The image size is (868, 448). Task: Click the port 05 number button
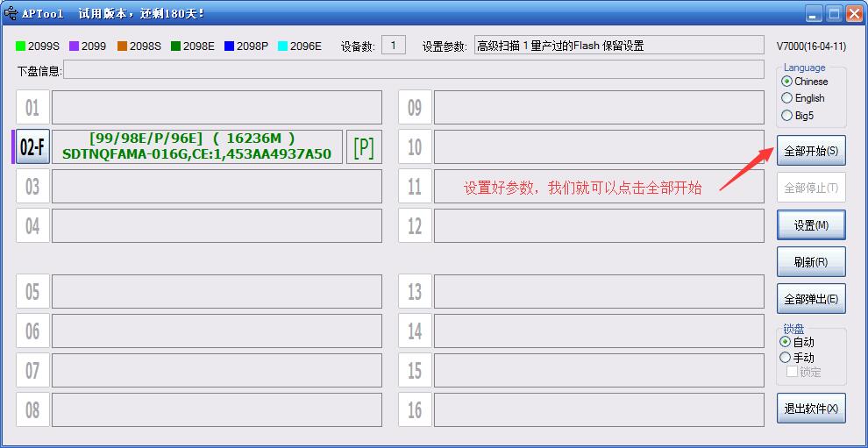point(32,291)
